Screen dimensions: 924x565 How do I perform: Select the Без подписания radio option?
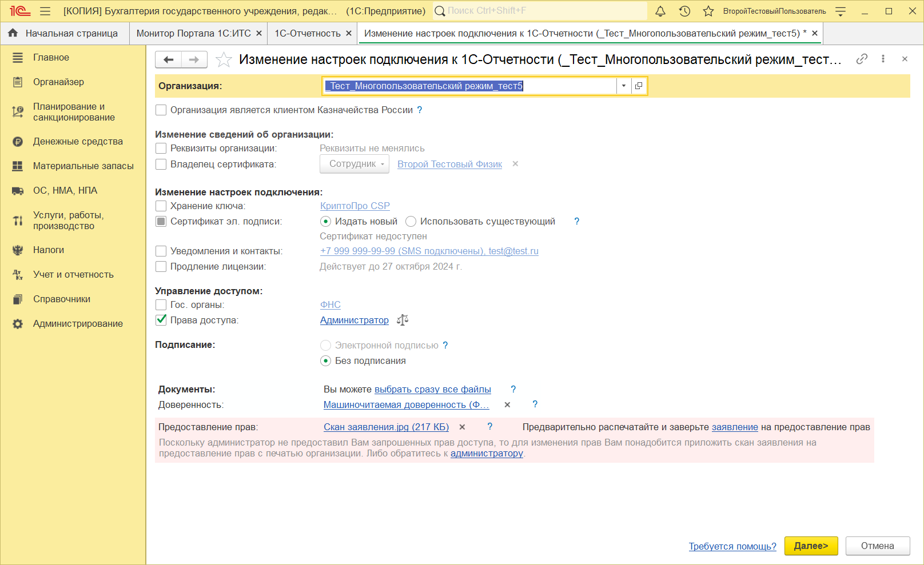(325, 360)
